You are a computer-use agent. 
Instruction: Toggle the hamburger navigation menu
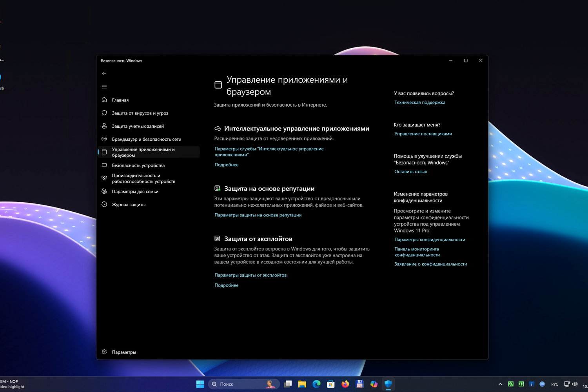click(104, 87)
